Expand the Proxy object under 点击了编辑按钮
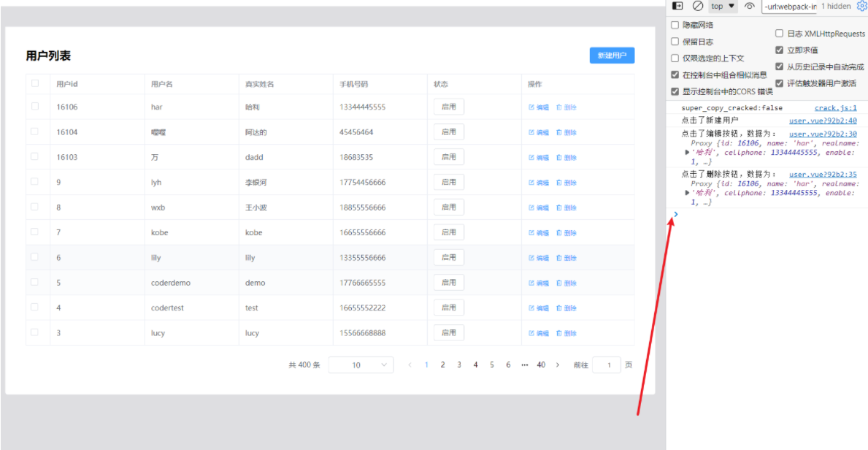 (687, 152)
